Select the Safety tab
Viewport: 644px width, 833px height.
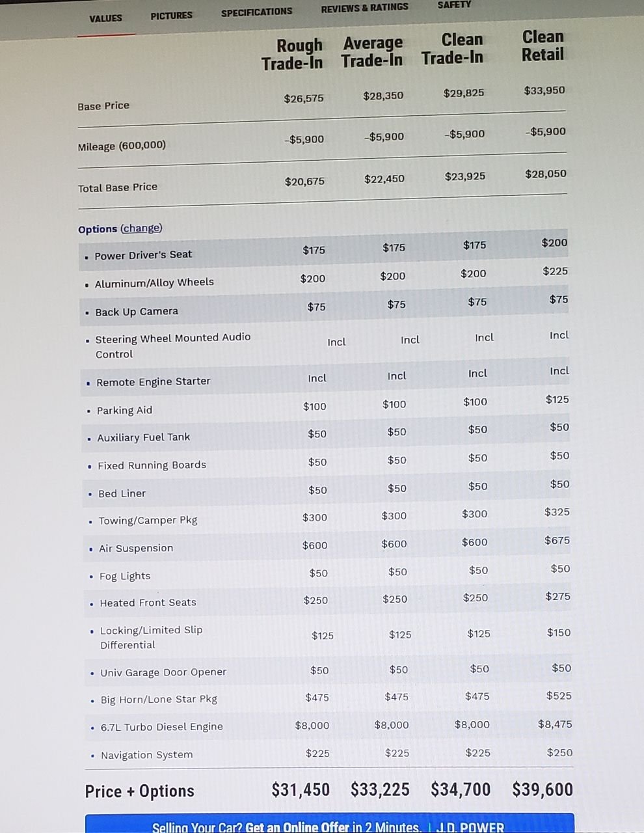pos(454,5)
